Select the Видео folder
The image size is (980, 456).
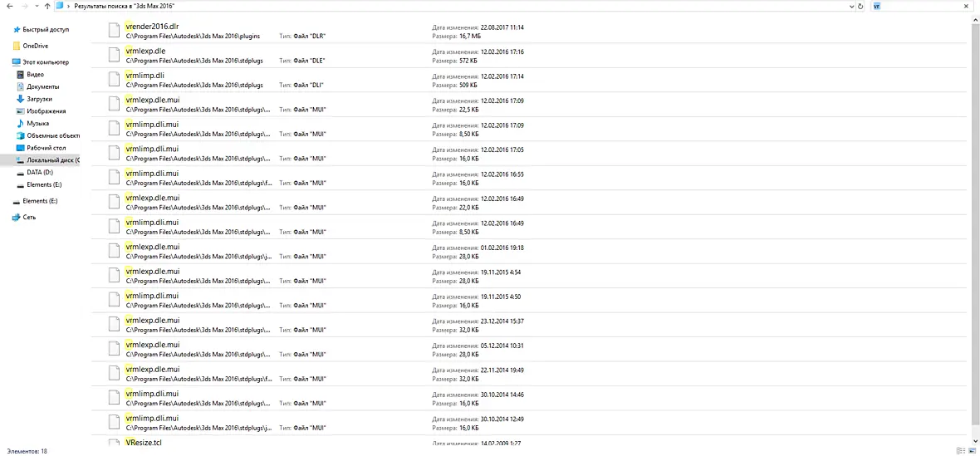[x=35, y=74]
